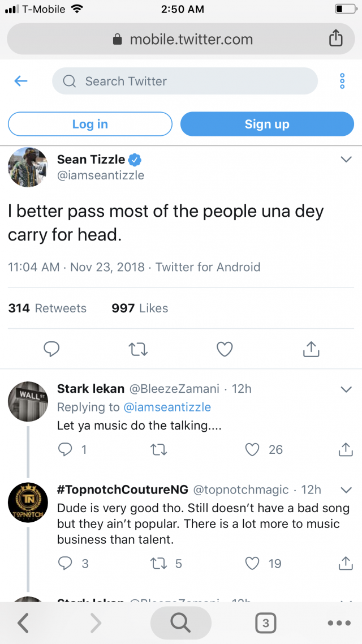Retweet Sean Tizzle's main tweet
This screenshot has width=362, height=644.
click(138, 349)
